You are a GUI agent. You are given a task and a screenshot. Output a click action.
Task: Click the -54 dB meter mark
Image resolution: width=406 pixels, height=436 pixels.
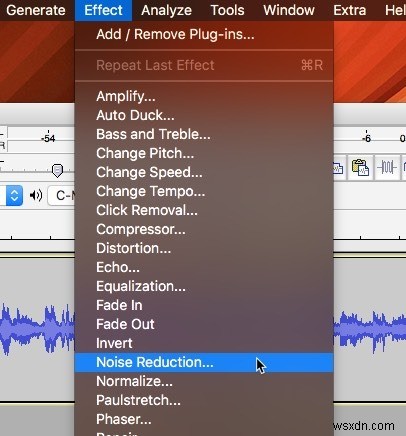48,138
